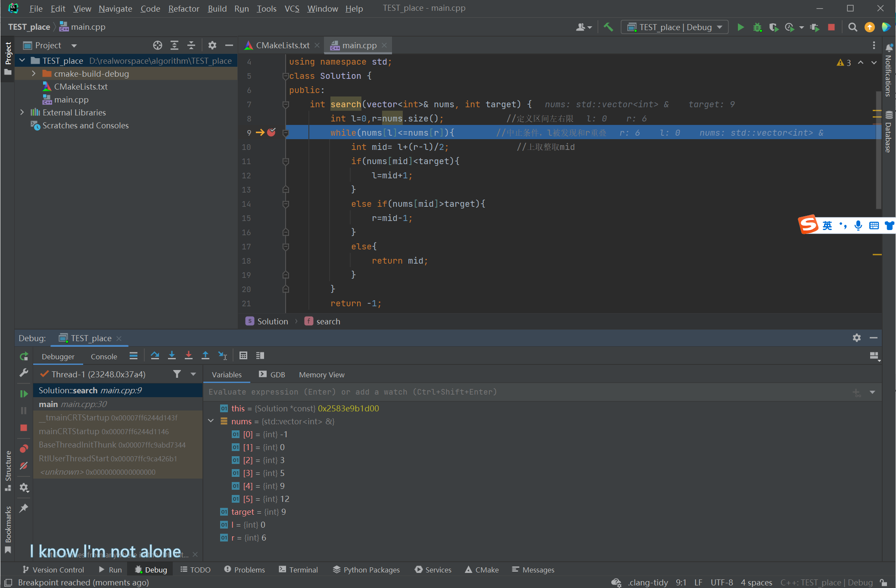896x588 pixels.
Task: Toggle Mute Breakpoints in debug sidebar
Action: (24, 466)
